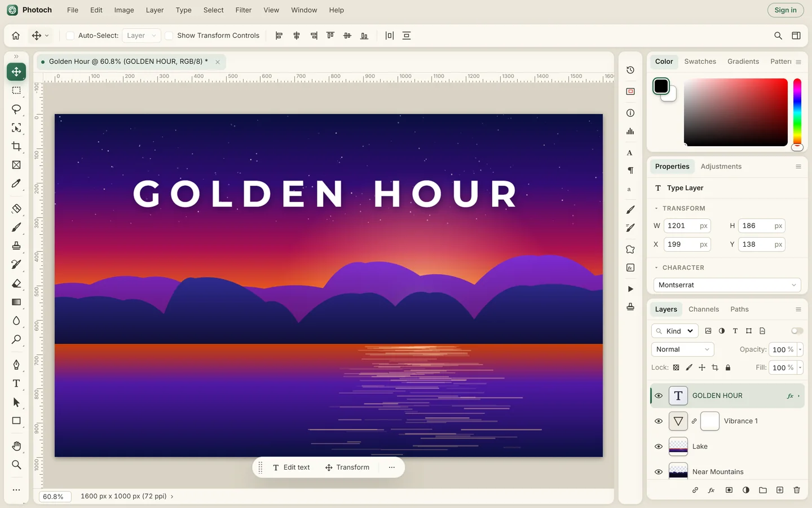Open search with magnifier in options bar
812x508 pixels.
click(778, 36)
